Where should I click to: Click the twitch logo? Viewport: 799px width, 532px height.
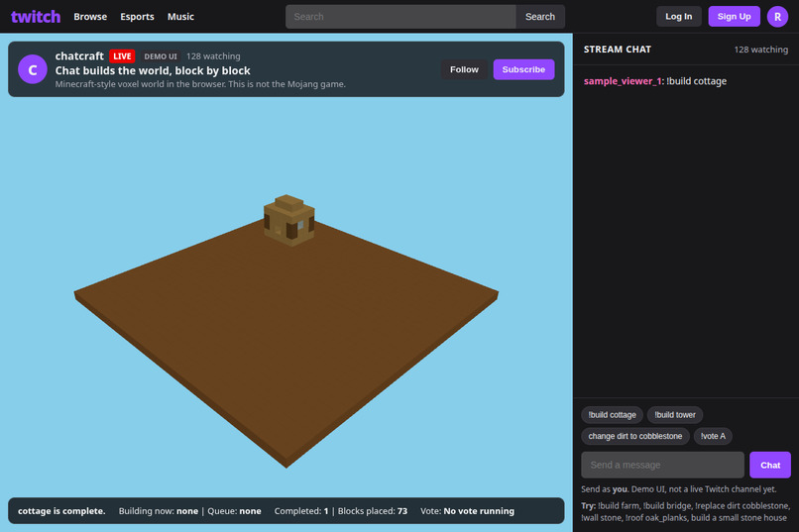(x=36, y=16)
